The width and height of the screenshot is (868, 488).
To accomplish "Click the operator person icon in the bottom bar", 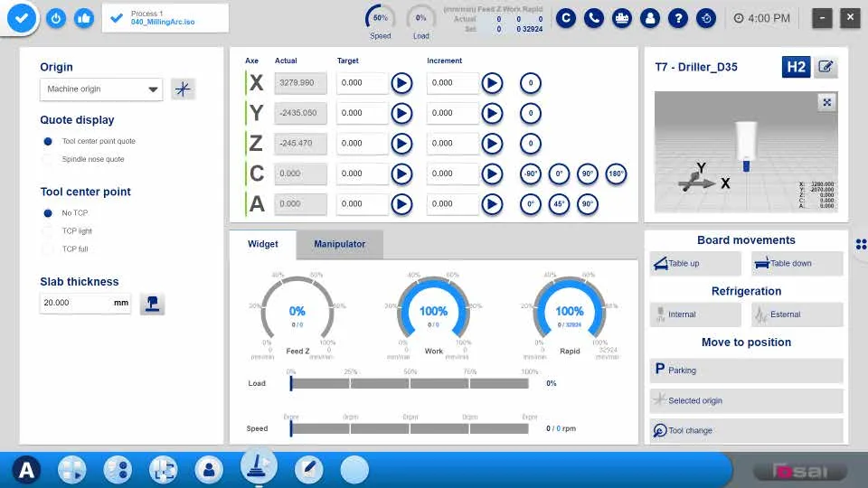I will pyautogui.click(x=209, y=470).
